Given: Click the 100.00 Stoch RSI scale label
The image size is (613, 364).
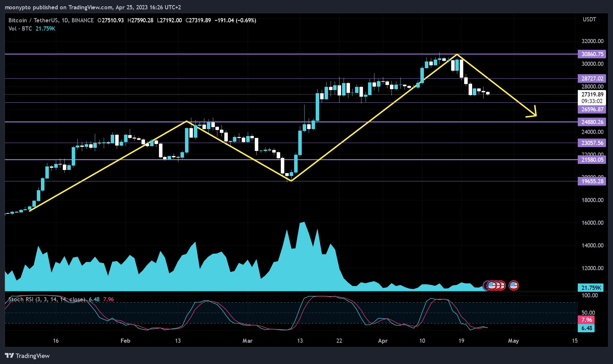Looking at the screenshot, I should click(x=590, y=296).
